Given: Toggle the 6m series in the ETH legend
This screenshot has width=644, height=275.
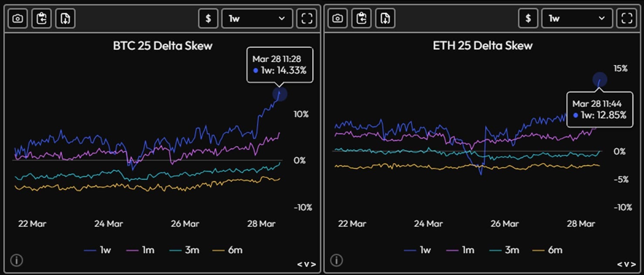Looking at the screenshot, I should click(547, 250).
